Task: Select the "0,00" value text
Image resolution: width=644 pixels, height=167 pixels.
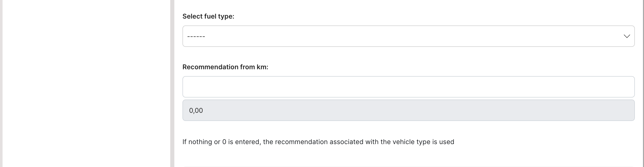Action: click(x=196, y=110)
